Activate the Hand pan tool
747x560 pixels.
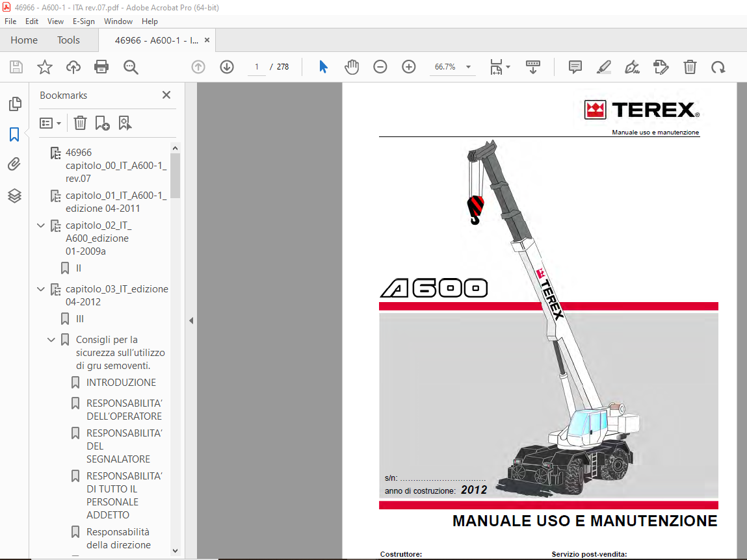[x=352, y=67]
